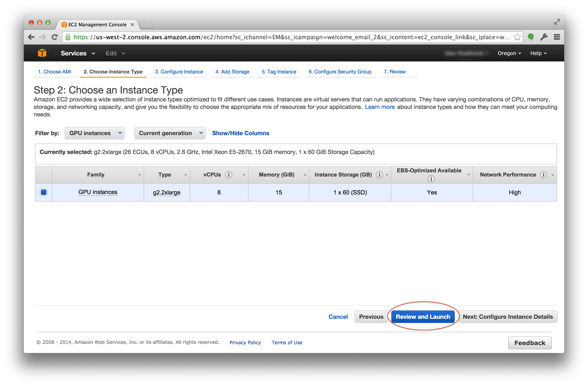Image resolution: width=588 pixels, height=386 pixels.
Task: Bookmark page with the star icon
Action: pos(517,37)
